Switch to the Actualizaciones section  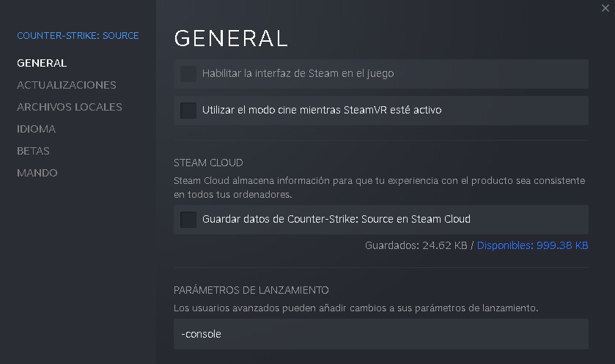(x=67, y=85)
